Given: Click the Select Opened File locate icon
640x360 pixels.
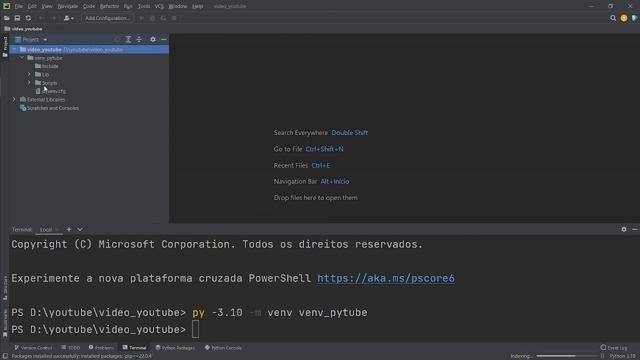Looking at the screenshot, I should click(117, 39).
